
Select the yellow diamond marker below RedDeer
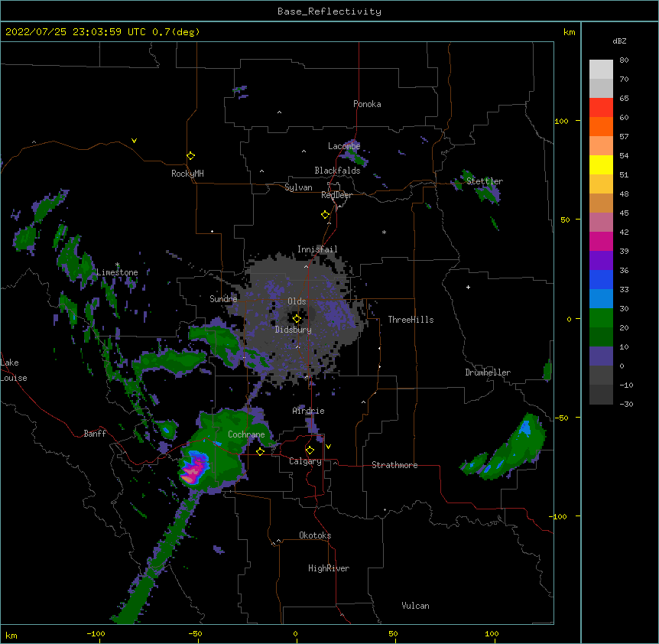(325, 215)
